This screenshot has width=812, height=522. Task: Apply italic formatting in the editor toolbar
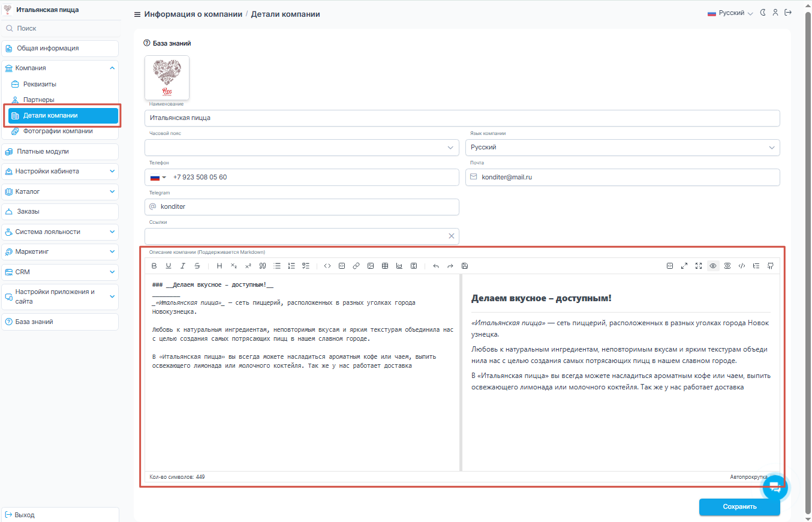coord(183,266)
